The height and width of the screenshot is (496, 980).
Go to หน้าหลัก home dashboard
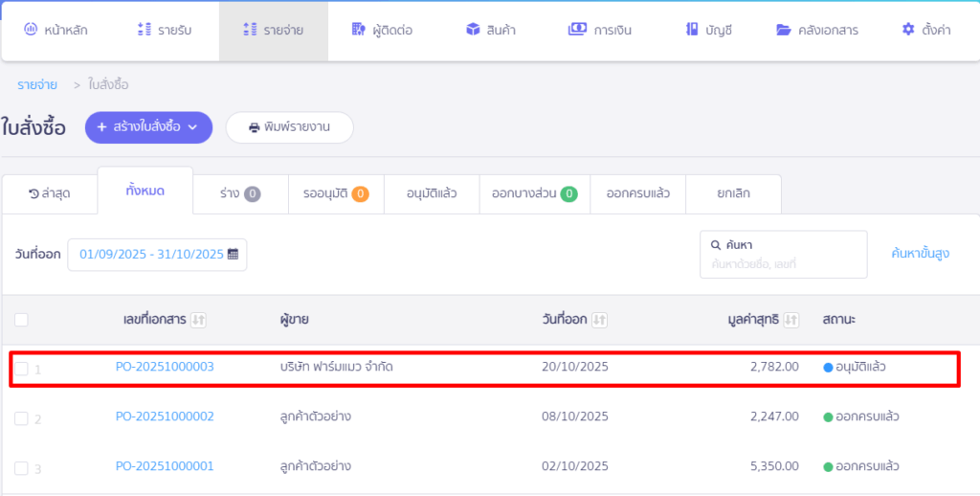[56, 30]
